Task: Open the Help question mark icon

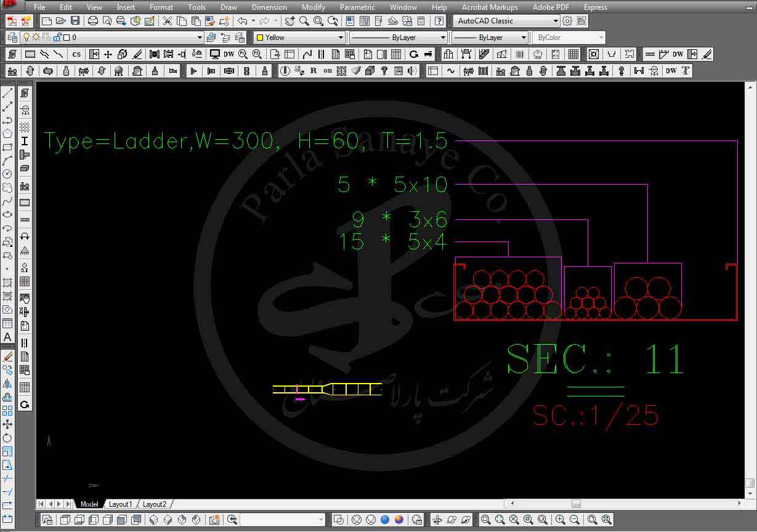Action: pos(439,21)
